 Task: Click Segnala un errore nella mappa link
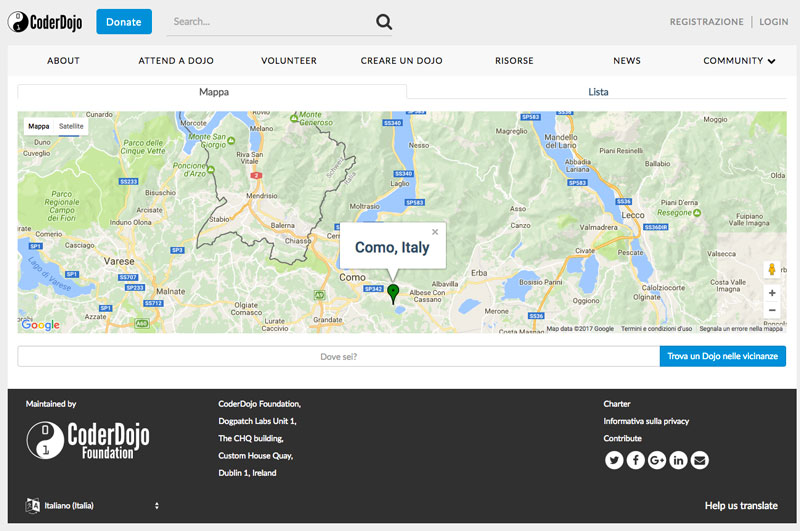(x=741, y=329)
